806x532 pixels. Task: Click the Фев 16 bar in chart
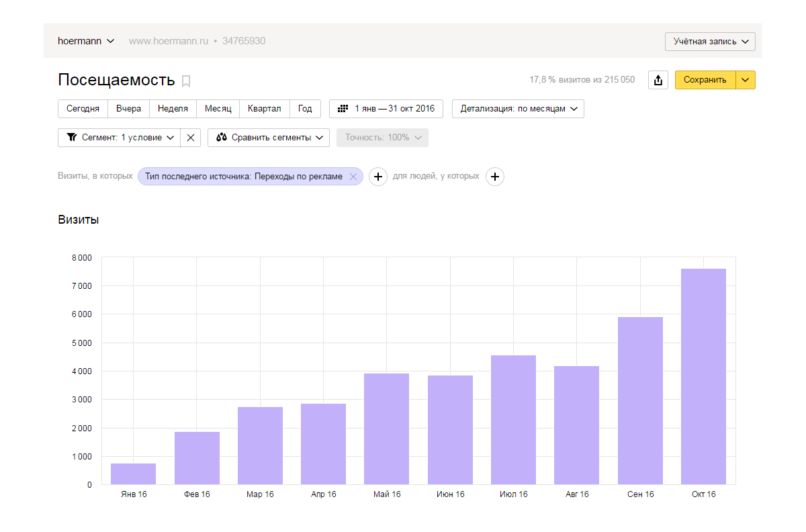(197, 458)
